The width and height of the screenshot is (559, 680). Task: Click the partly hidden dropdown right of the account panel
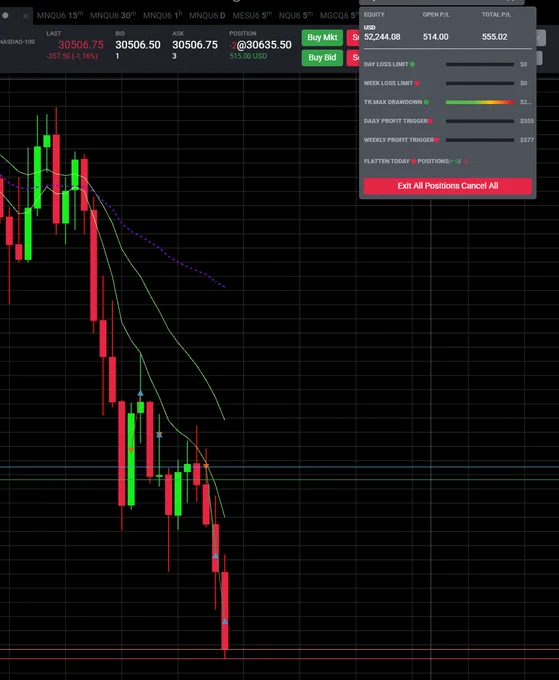[x=541, y=38]
